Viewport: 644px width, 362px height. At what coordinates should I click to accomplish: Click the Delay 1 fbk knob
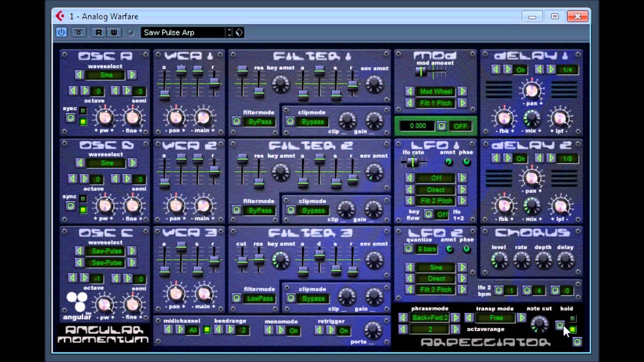pyautogui.click(x=504, y=119)
